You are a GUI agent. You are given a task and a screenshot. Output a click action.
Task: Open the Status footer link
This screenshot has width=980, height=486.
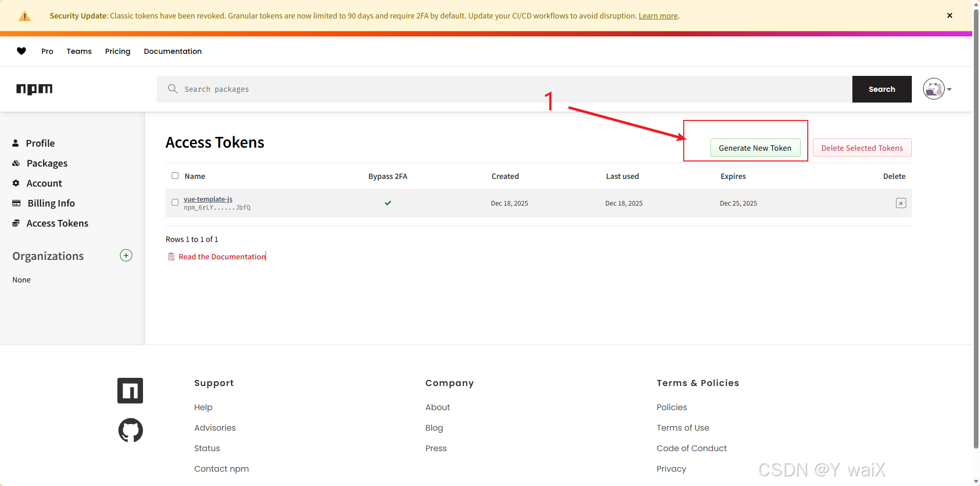point(207,448)
